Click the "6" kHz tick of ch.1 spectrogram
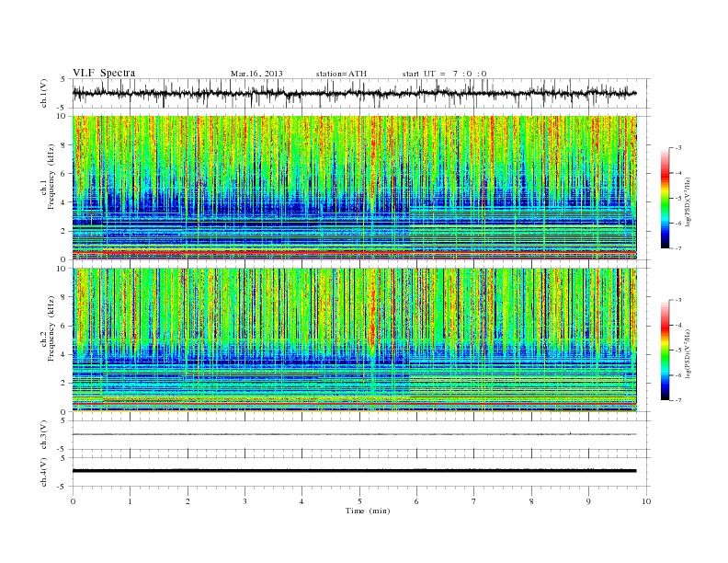The height and width of the screenshot is (563, 728). 64,174
